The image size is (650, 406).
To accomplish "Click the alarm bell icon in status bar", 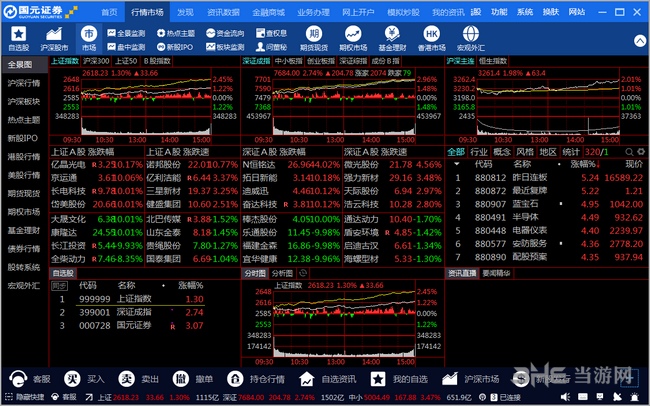I will [635, 397].
